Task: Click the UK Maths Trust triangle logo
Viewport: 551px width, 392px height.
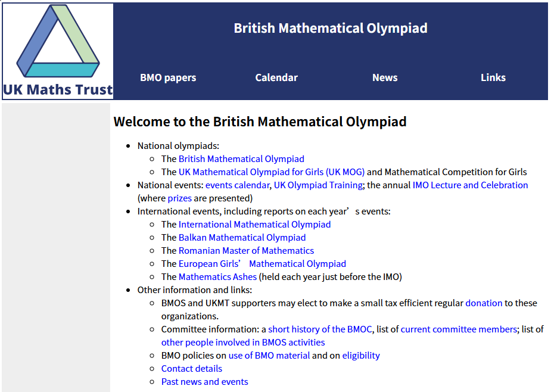Action: click(x=58, y=51)
